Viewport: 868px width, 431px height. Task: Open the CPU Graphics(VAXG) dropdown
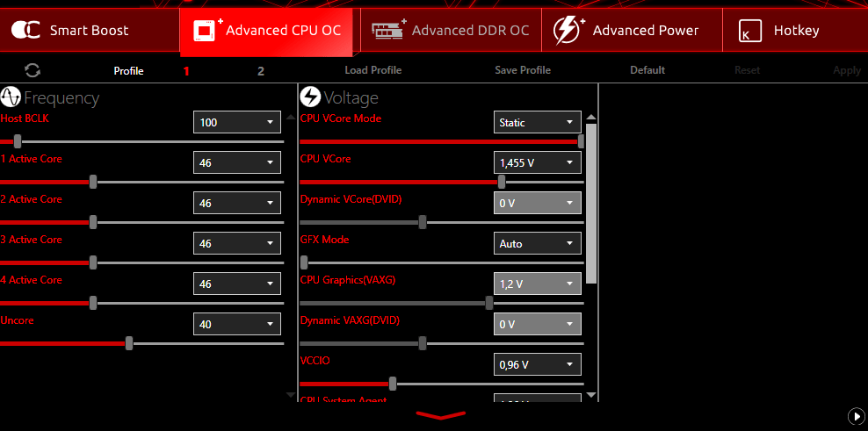pyautogui.click(x=538, y=284)
